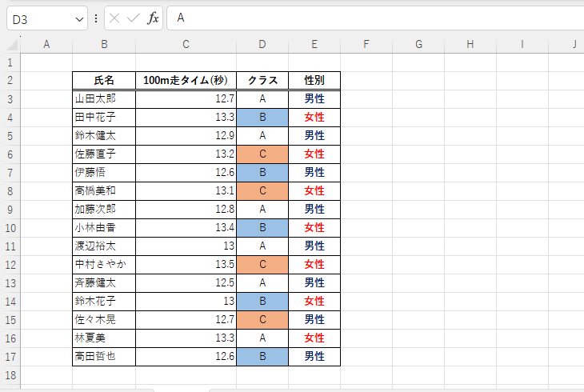Click the 100m走タイム(秒) header cell
584x392 pixels.
tap(186, 81)
